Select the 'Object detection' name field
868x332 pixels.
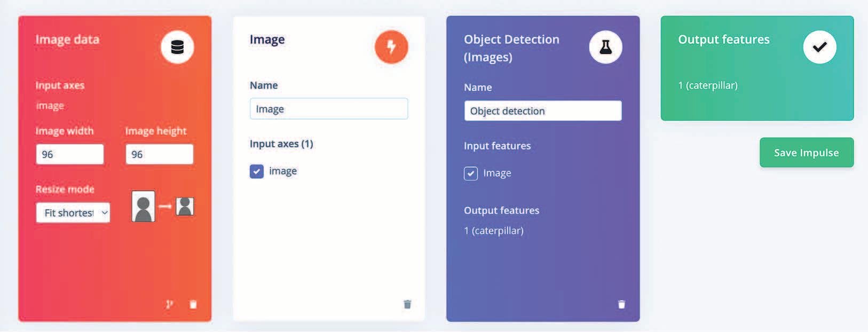(x=542, y=111)
